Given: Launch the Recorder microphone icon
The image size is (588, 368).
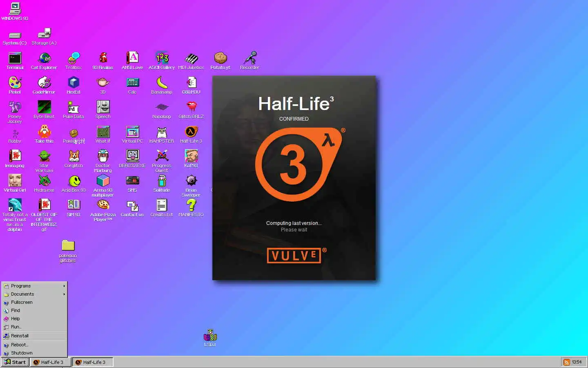Looking at the screenshot, I should [x=250, y=61].
